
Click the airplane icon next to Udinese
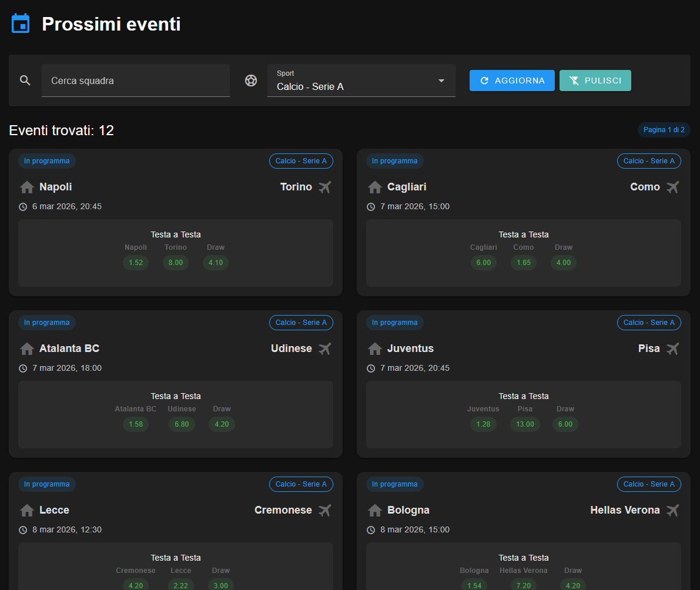point(324,348)
